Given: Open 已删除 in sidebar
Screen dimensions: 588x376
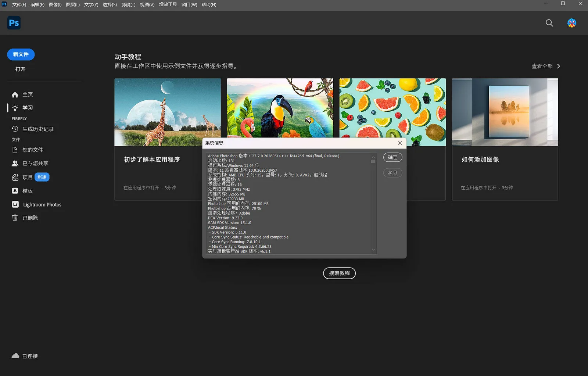Looking at the screenshot, I should click(30, 218).
